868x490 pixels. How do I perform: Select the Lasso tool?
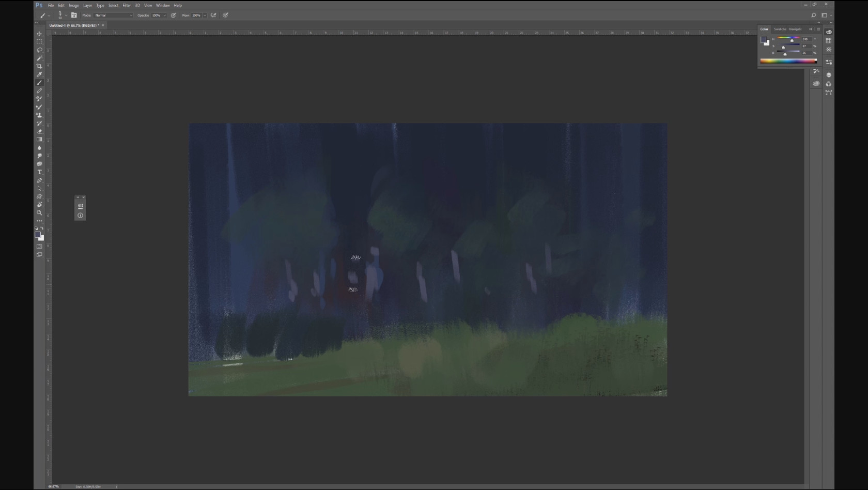(x=39, y=50)
